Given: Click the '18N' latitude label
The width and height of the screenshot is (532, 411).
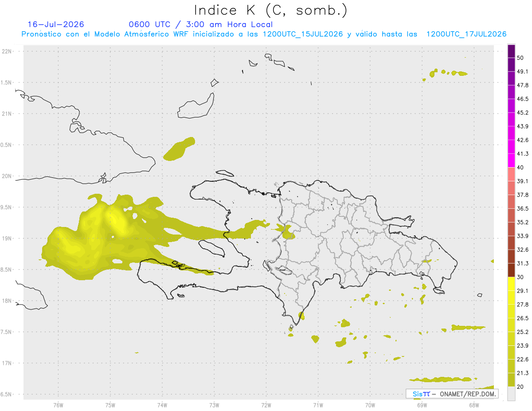Looking at the screenshot, I should pyautogui.click(x=6, y=301).
